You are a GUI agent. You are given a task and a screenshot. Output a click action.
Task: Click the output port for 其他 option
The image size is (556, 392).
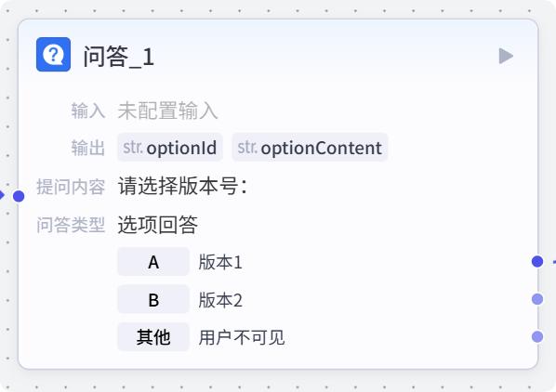[x=537, y=337]
